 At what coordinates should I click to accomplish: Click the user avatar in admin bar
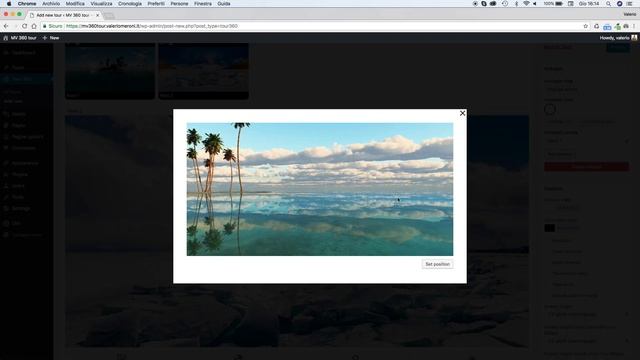[634, 38]
